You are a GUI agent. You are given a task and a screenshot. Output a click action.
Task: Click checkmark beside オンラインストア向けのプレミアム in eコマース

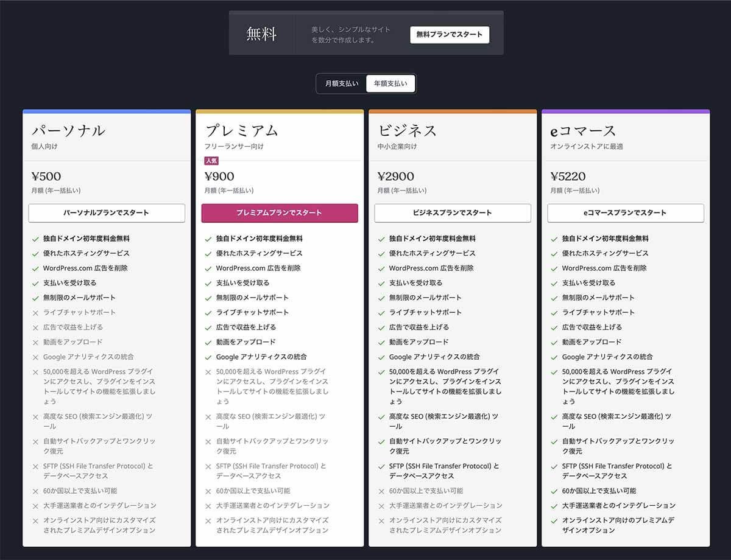(554, 521)
